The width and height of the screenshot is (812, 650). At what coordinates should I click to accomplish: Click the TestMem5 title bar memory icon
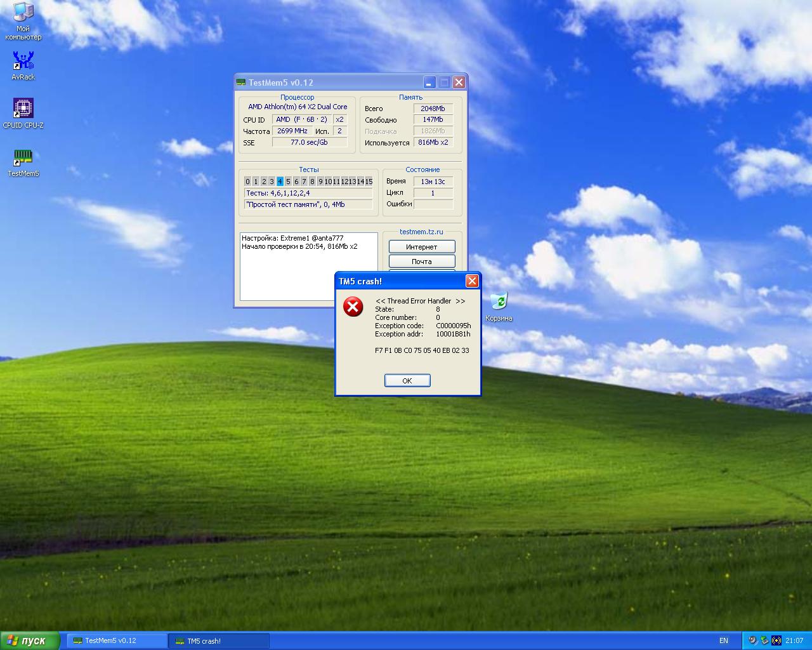pos(241,83)
